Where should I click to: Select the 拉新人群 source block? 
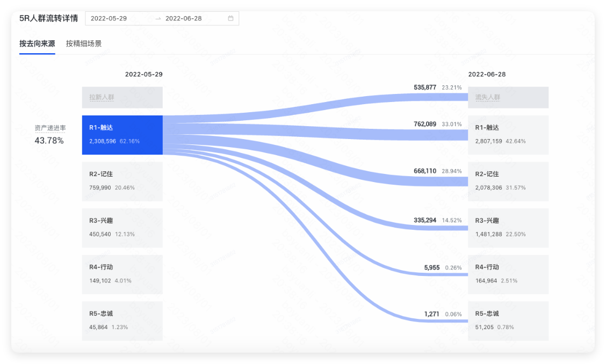[x=122, y=98]
